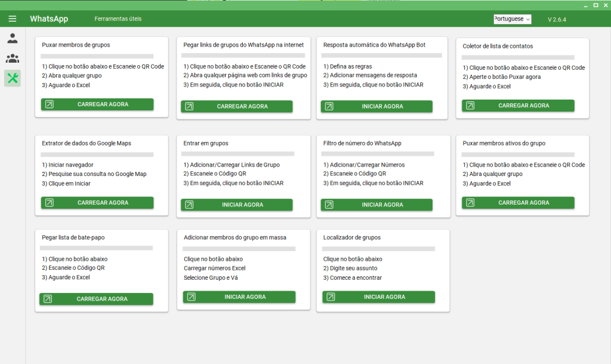This screenshot has height=364, width=611.
Task: Click CARREGAR AGORA for Coletor de lista de contatos
Action: 518,105
